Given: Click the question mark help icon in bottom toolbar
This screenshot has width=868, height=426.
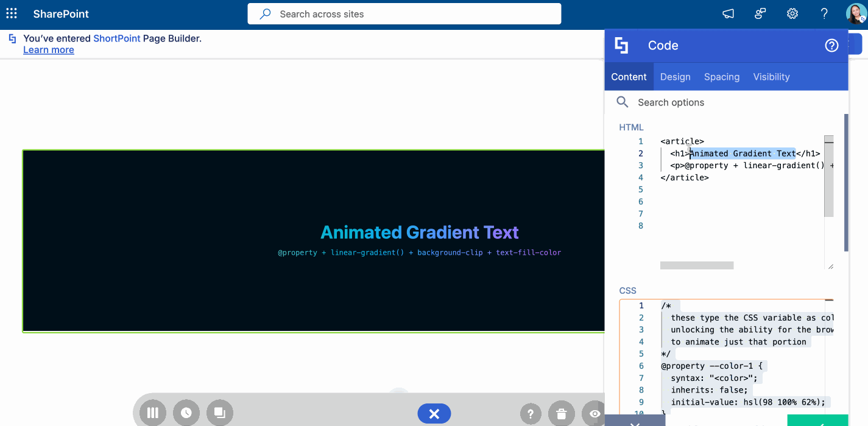Looking at the screenshot, I should click(531, 414).
